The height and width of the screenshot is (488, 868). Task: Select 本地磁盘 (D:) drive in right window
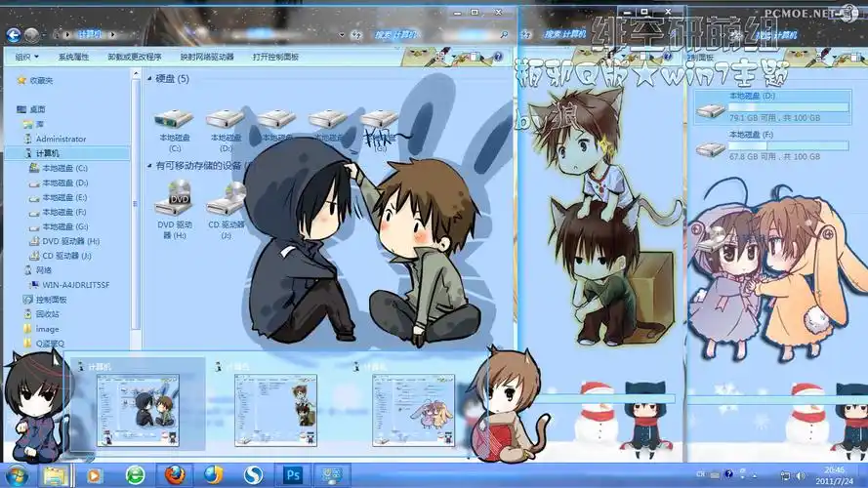click(772, 106)
